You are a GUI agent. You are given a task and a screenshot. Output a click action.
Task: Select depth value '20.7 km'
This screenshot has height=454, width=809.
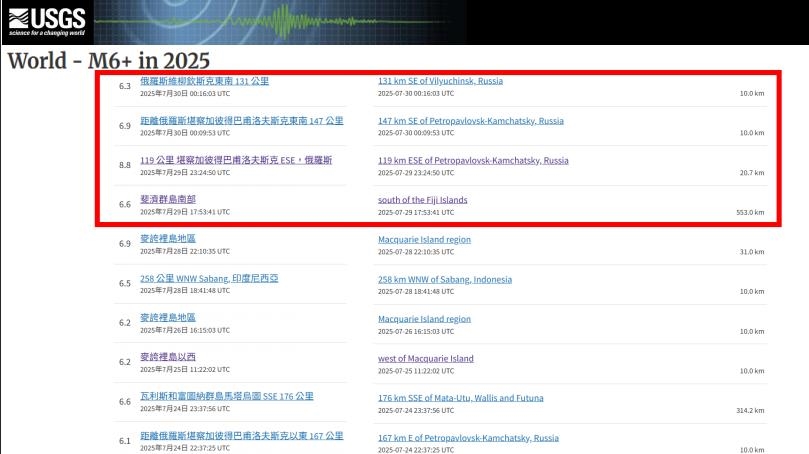752,173
